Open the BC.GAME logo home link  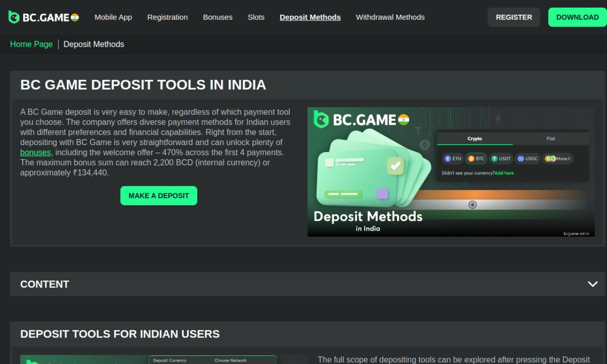(44, 18)
